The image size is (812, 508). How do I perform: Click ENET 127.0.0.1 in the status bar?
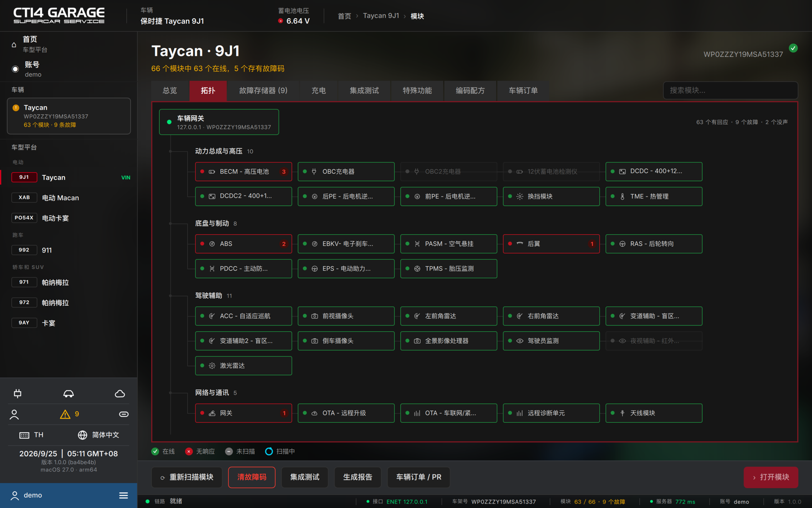click(407, 502)
